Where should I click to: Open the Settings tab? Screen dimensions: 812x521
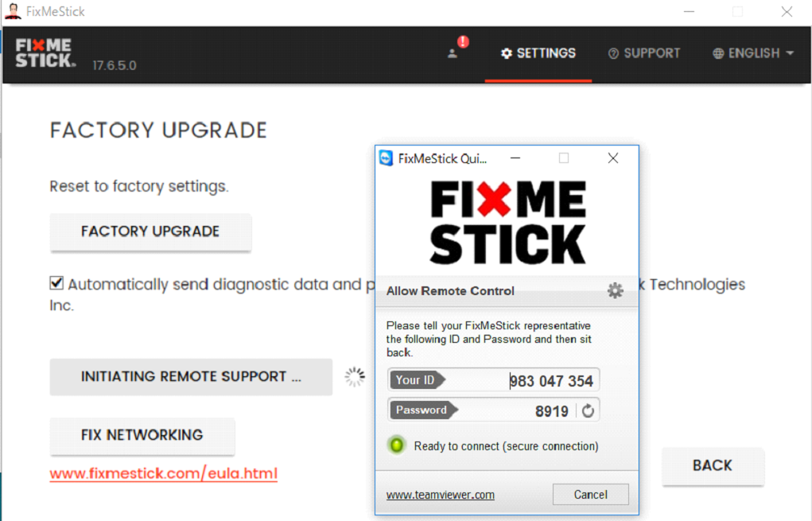(538, 53)
